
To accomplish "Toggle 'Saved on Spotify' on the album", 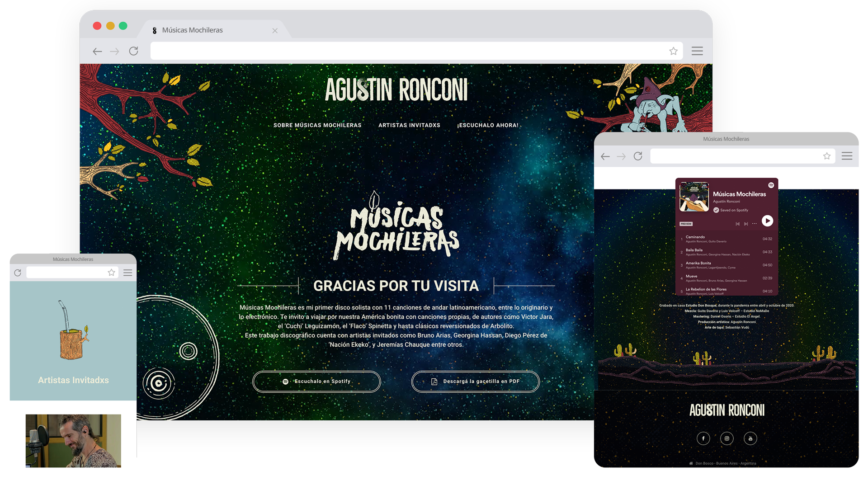I will [x=716, y=210].
